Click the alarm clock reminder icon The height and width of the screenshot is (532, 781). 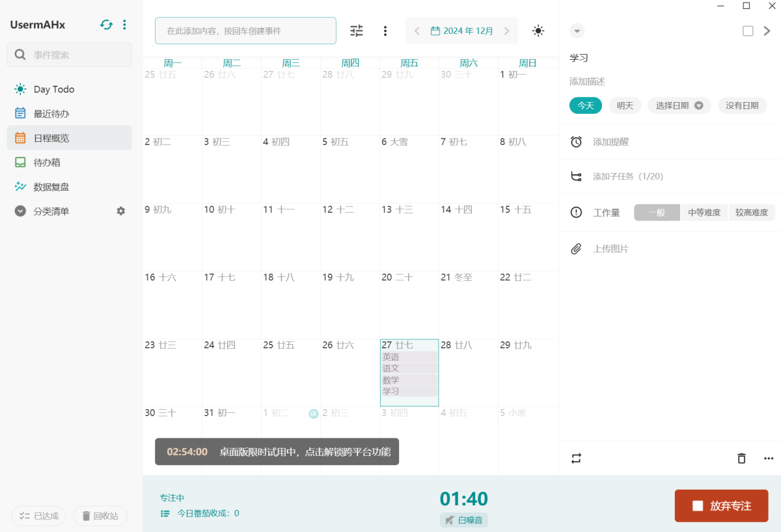tap(576, 142)
